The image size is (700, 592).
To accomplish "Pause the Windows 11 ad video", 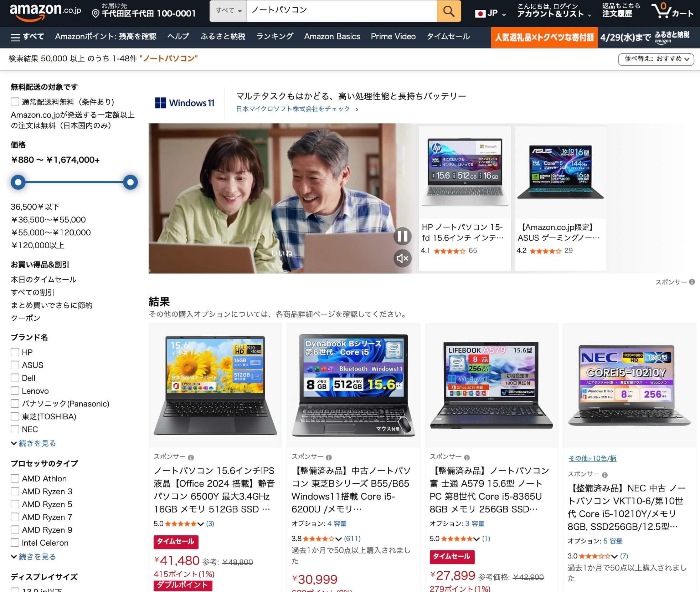I will [402, 236].
